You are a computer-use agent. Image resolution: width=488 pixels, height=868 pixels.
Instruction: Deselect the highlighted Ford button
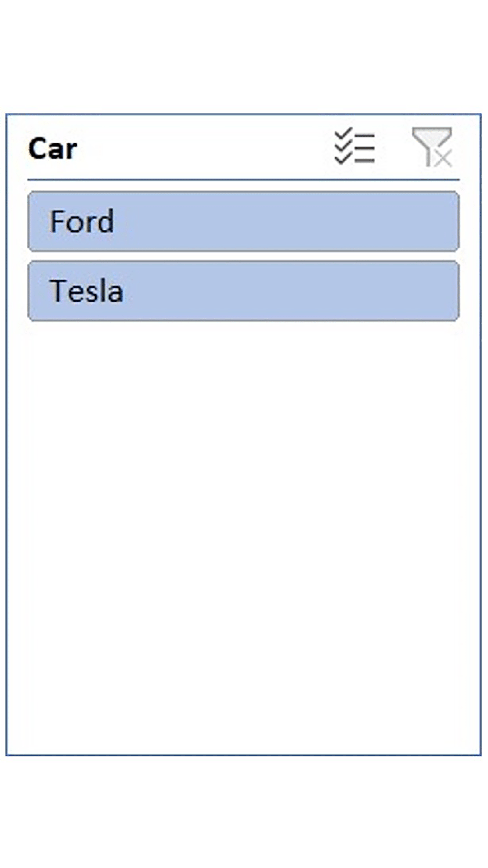pyautogui.click(x=243, y=221)
